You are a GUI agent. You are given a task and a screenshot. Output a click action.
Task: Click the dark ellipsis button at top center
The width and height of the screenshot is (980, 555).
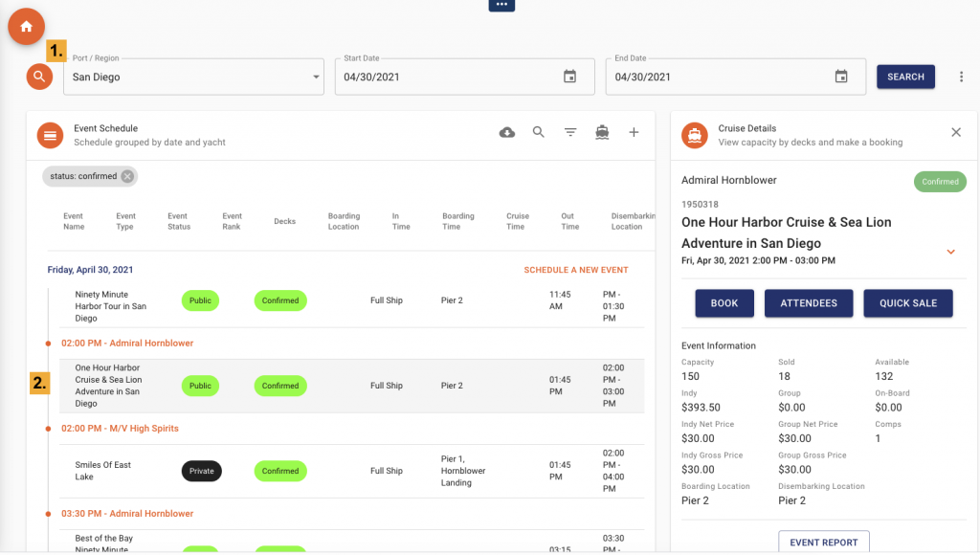point(501,6)
